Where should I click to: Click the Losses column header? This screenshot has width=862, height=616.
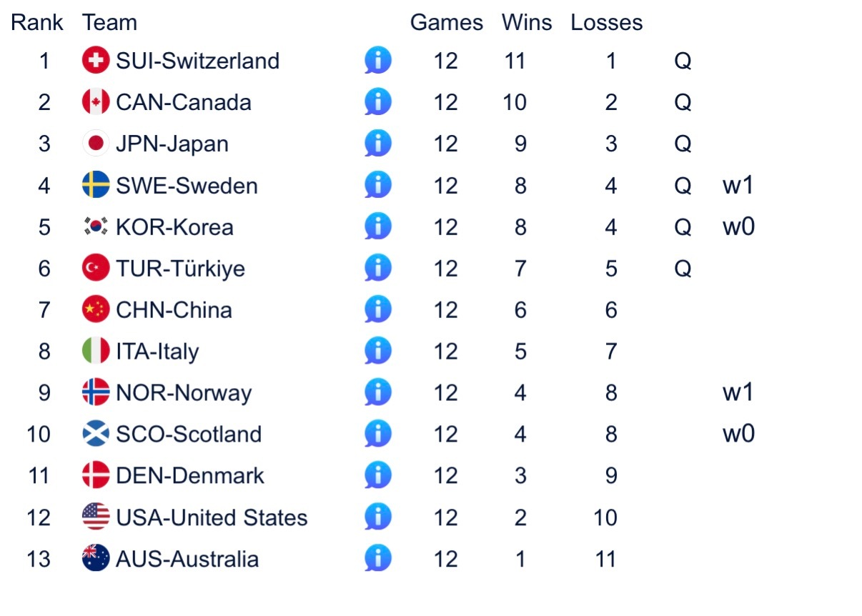pyautogui.click(x=607, y=23)
